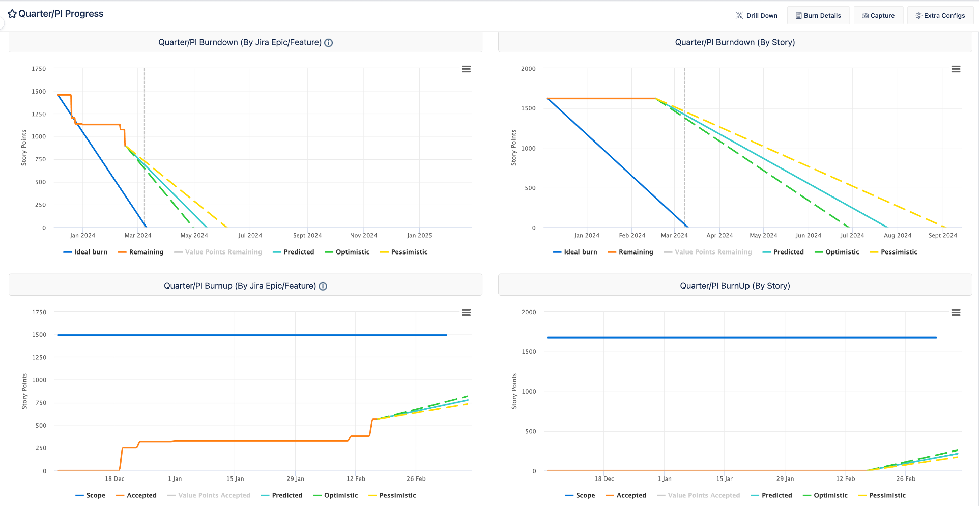Viewport: 980px width, 507px height.
Task: Click info icon next to Burndown Epic/Feature title
Action: tap(329, 43)
